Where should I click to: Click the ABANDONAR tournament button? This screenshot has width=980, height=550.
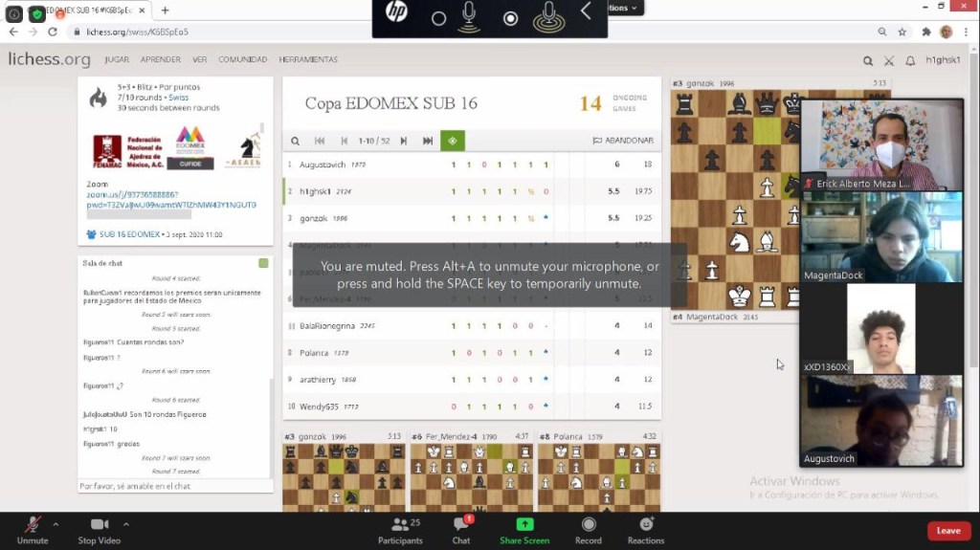coord(623,141)
